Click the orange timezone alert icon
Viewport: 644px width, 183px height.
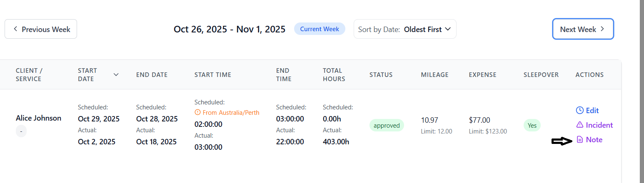coord(197,112)
